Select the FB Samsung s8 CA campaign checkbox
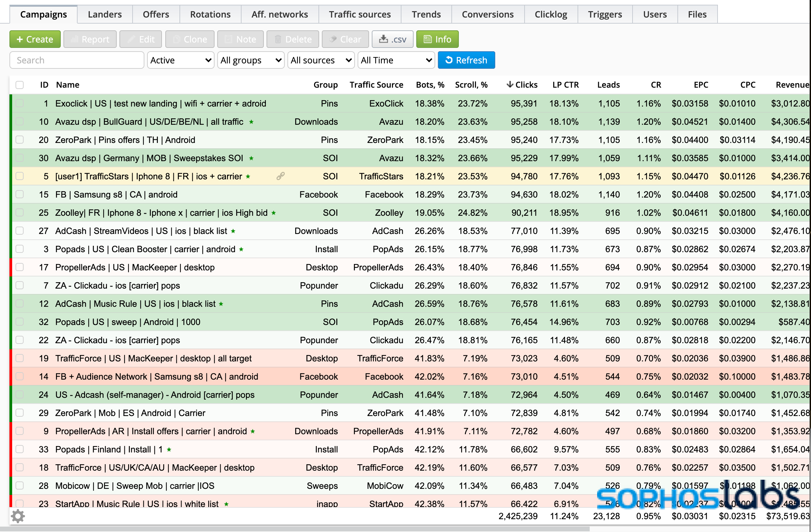The width and height of the screenshot is (811, 532). (x=20, y=195)
